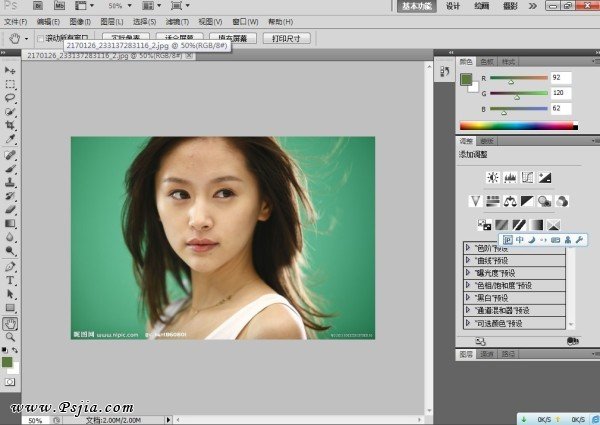Launch Bridge from the Br icon
600x425 pixels.
(x=38, y=5)
